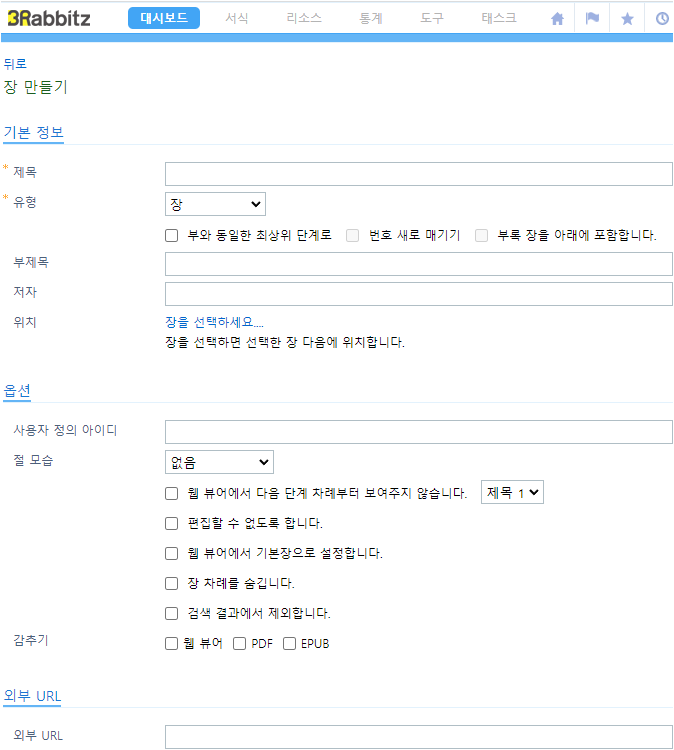Open the flag icon in header
Screen dimensions: 674x750
point(592,18)
